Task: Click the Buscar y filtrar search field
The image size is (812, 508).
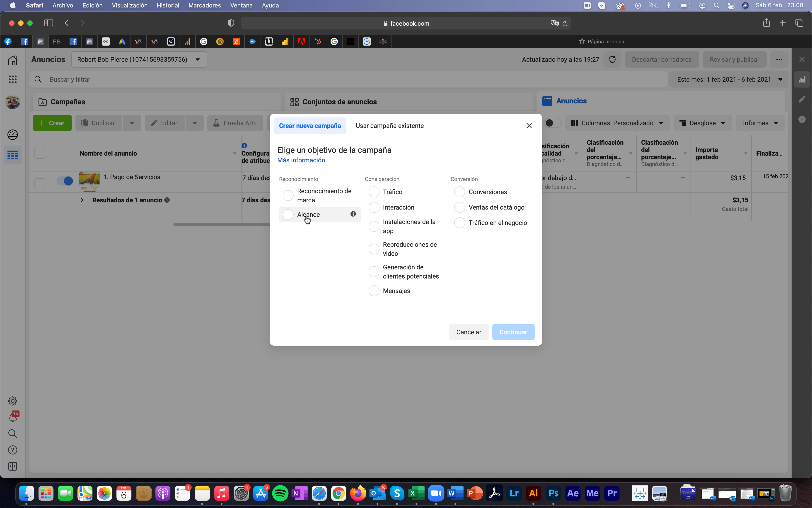Action: point(348,80)
